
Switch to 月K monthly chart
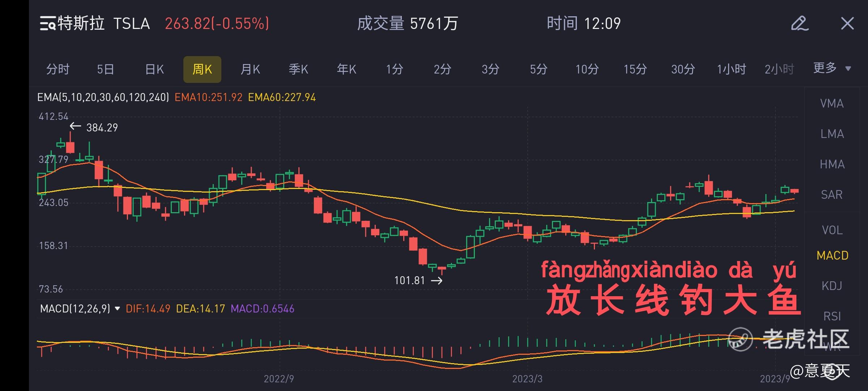pyautogui.click(x=250, y=69)
